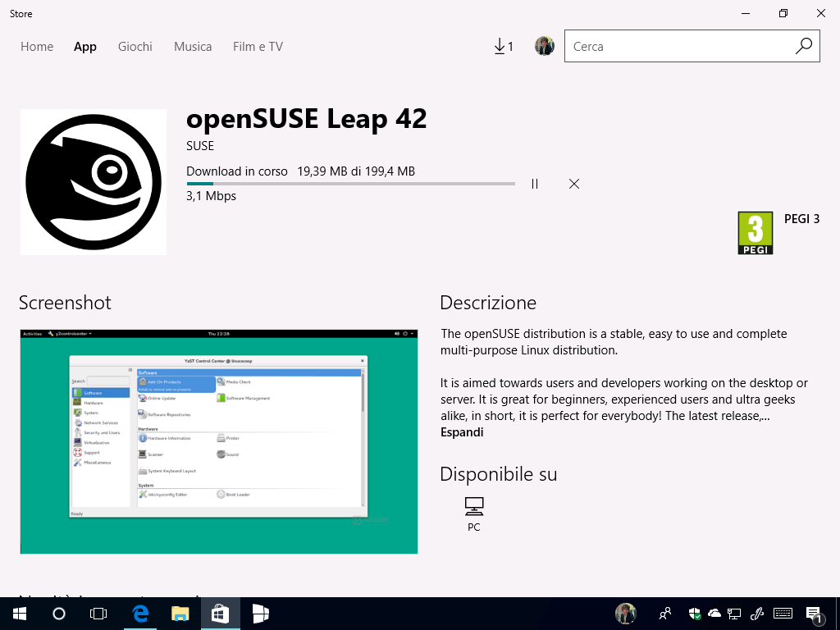Open the Action Center notifications icon
The height and width of the screenshot is (630, 840).
pos(815,614)
